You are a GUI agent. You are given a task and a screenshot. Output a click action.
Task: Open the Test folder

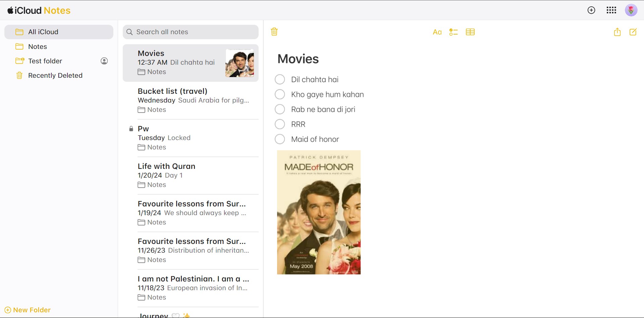tap(45, 61)
